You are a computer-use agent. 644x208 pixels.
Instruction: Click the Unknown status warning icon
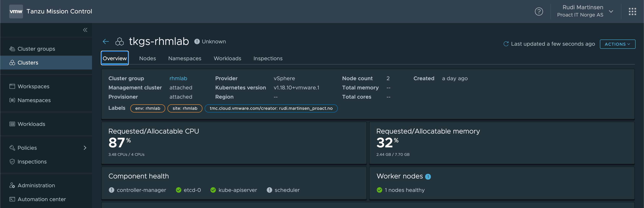[197, 42]
